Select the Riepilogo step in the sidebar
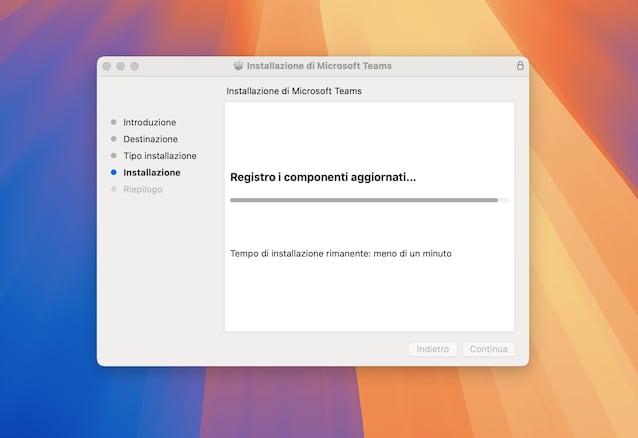This screenshot has height=438, width=638. [x=143, y=189]
